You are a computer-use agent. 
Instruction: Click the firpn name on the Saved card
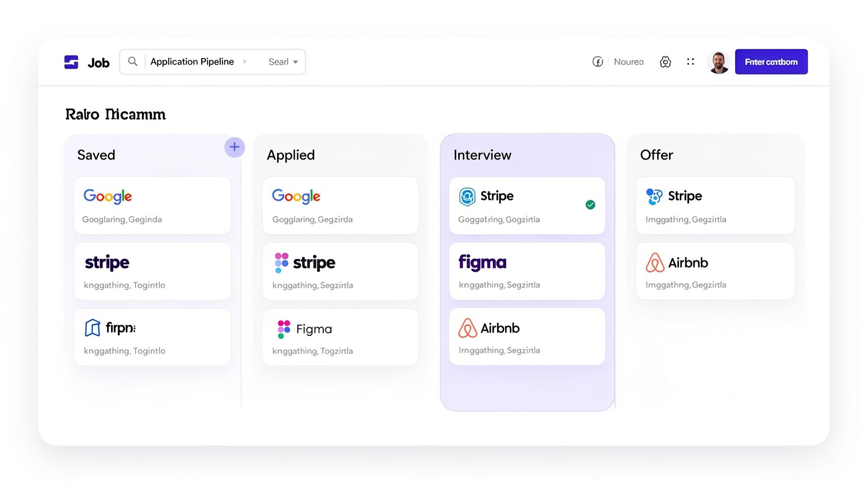121,328
